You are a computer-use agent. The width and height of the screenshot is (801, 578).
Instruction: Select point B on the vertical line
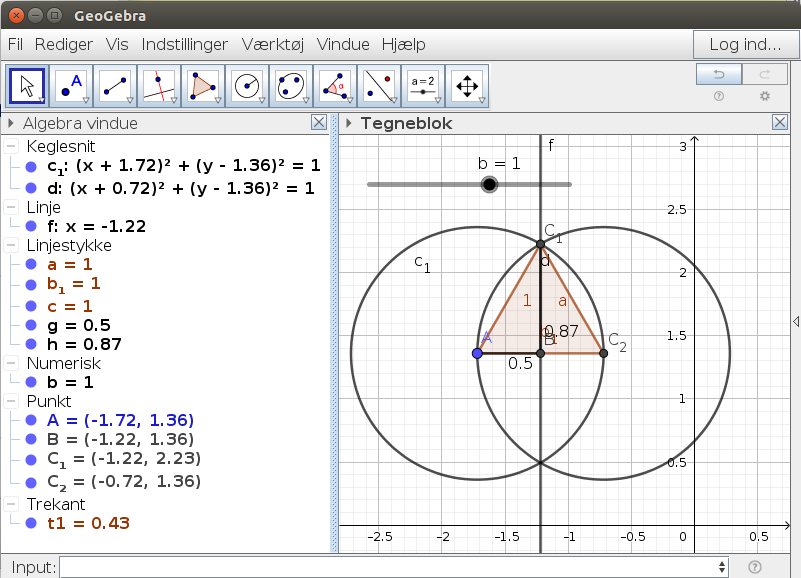[x=540, y=353]
